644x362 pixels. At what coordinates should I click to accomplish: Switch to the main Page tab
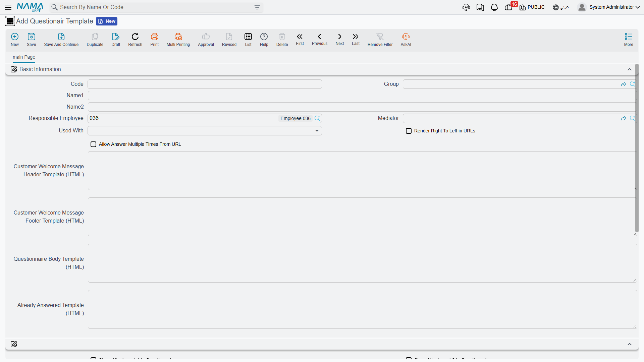click(x=24, y=57)
